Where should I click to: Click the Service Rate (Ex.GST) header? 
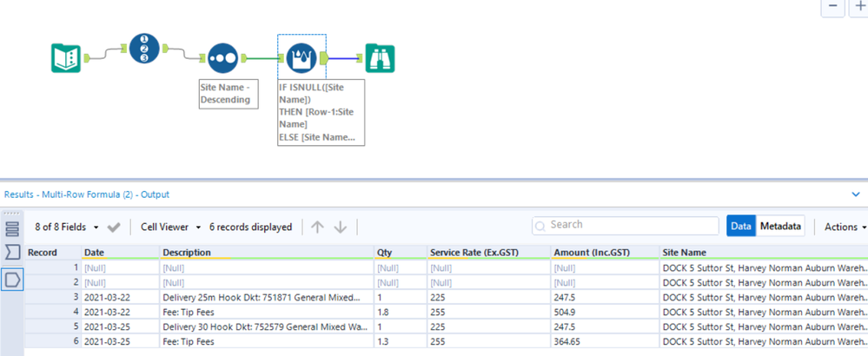pyautogui.click(x=489, y=253)
